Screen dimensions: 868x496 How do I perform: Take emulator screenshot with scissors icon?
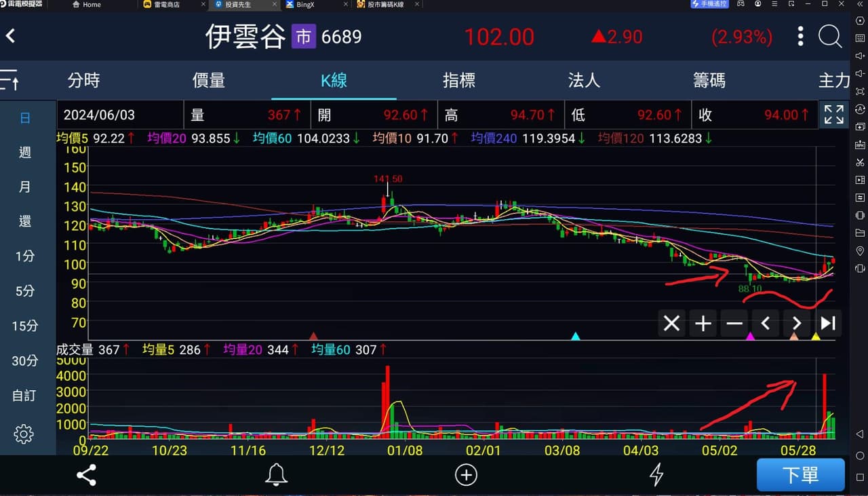860,162
